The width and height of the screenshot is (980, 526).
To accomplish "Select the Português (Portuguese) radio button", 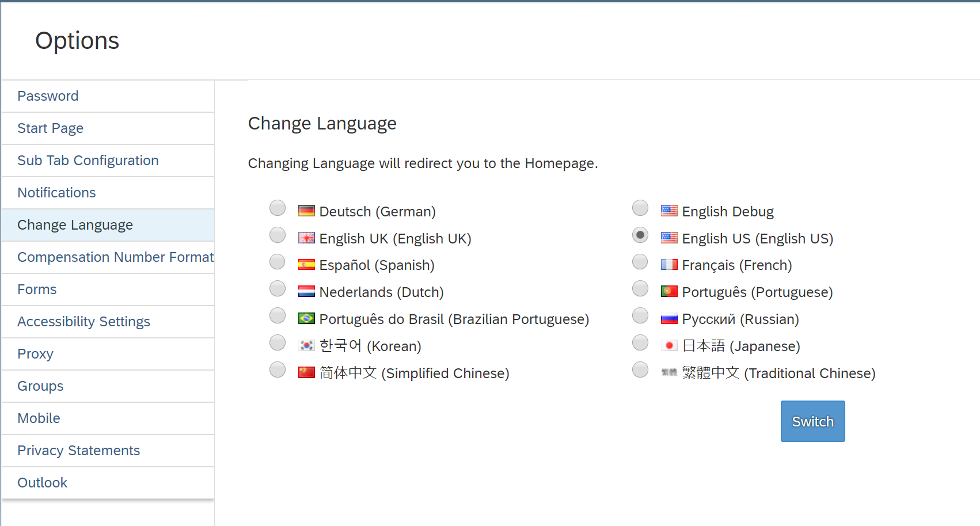I will (640, 288).
